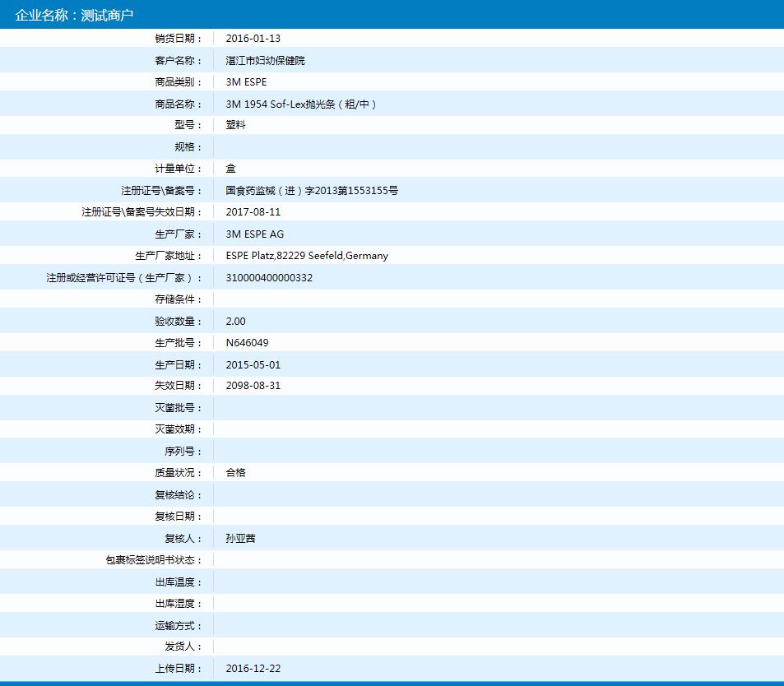Click the 上传日期 field label
Image resolution: width=784 pixels, height=686 pixels.
pos(178,669)
